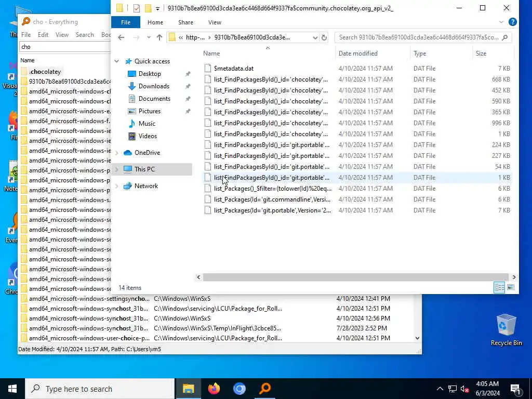Open the File tab in Explorer

point(126,22)
